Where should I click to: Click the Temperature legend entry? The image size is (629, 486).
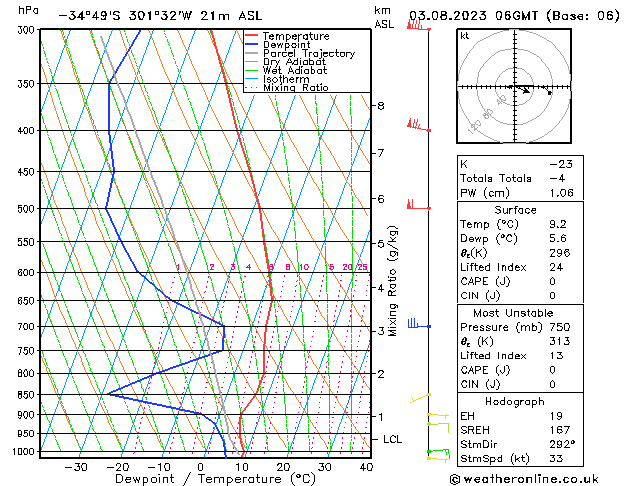point(296,36)
